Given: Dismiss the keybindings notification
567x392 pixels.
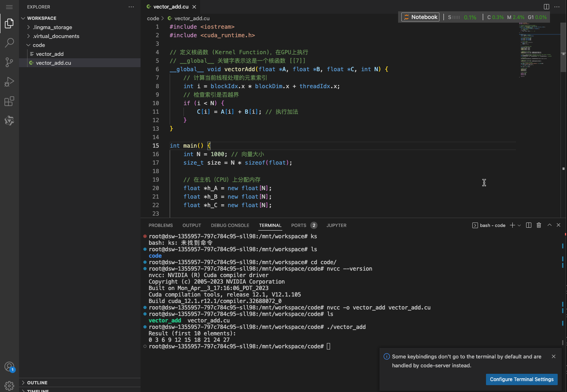Looking at the screenshot, I should click(554, 356).
